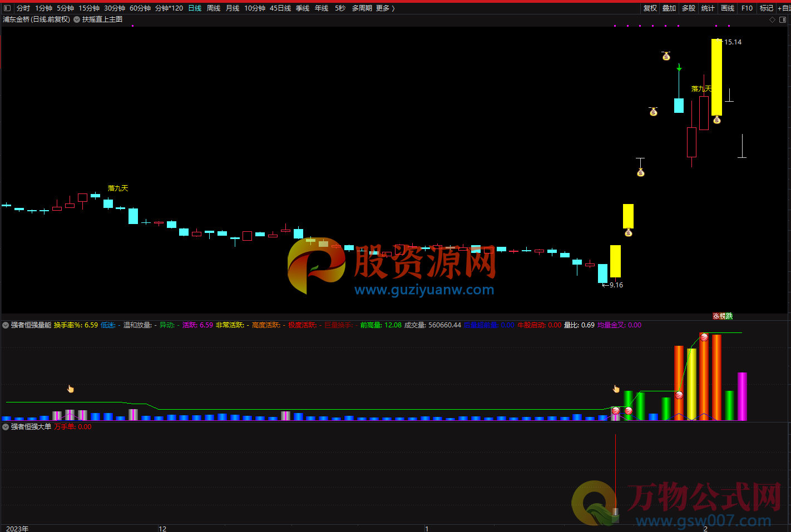Click 前高量: 12.08 value

click(380, 325)
